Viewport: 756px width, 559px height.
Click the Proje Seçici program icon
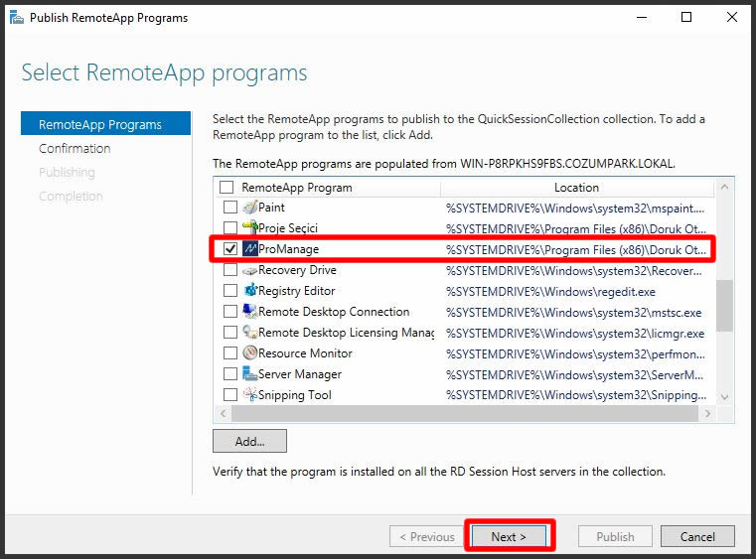pos(249,227)
